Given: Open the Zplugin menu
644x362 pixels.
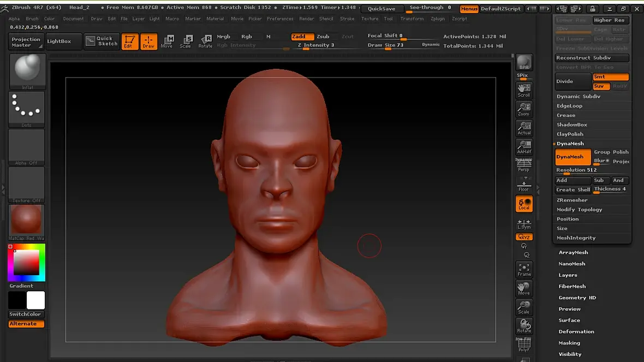Looking at the screenshot, I should 437,19.
